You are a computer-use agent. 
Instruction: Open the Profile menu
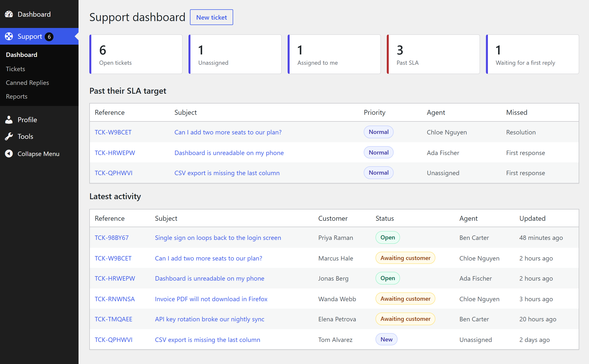[x=39, y=120]
